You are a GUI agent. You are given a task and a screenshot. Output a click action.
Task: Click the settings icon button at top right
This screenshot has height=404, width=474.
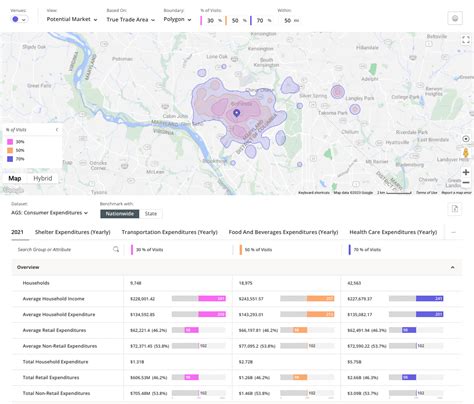click(455, 18)
